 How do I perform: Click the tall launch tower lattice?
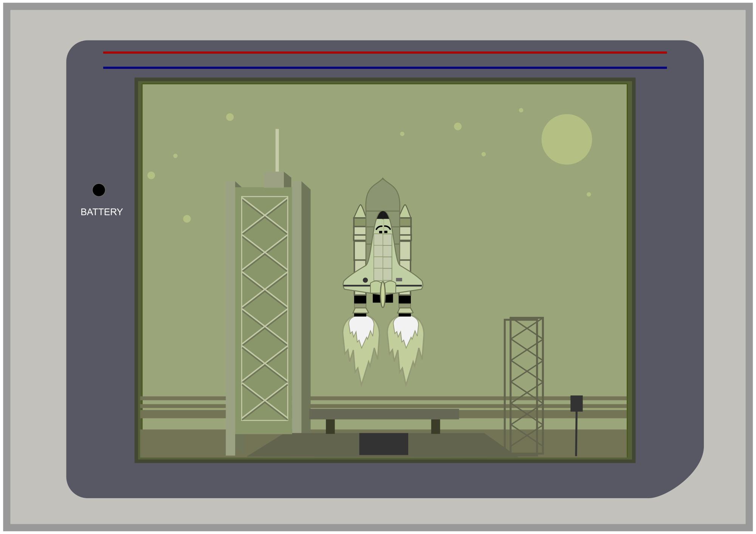pyautogui.click(x=265, y=308)
